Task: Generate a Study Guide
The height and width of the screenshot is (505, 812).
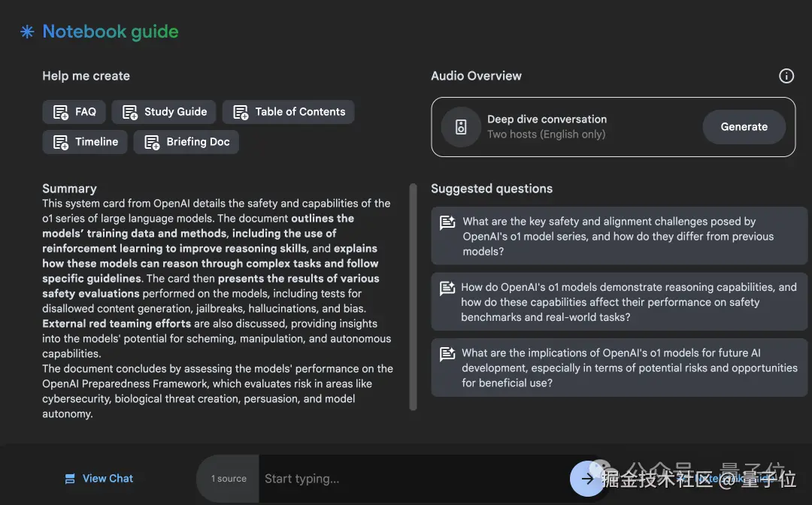Action: tap(165, 112)
